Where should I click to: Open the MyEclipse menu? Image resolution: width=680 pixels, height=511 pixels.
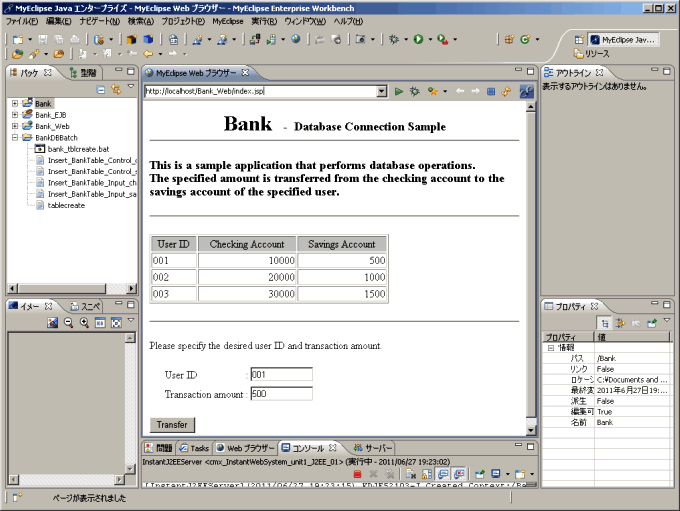tap(227, 21)
